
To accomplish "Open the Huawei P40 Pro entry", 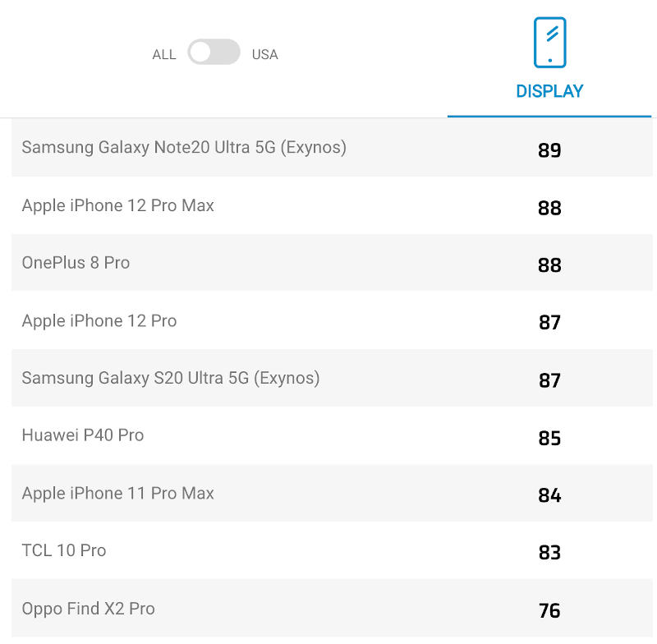I will point(83,435).
